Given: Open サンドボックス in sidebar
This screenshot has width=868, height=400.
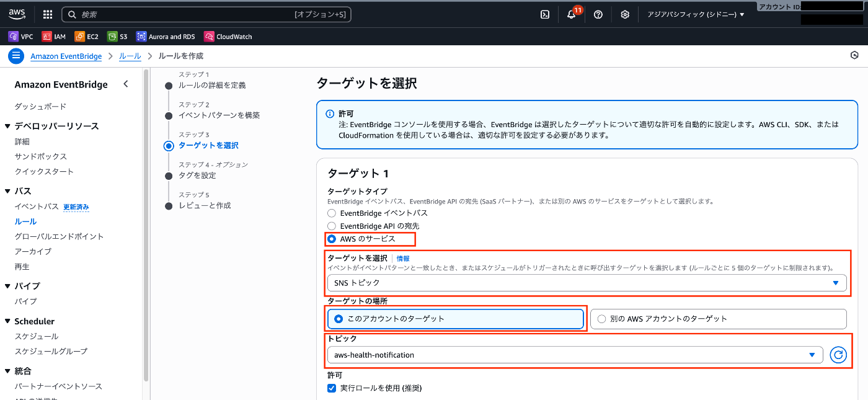Looking at the screenshot, I should [x=41, y=156].
